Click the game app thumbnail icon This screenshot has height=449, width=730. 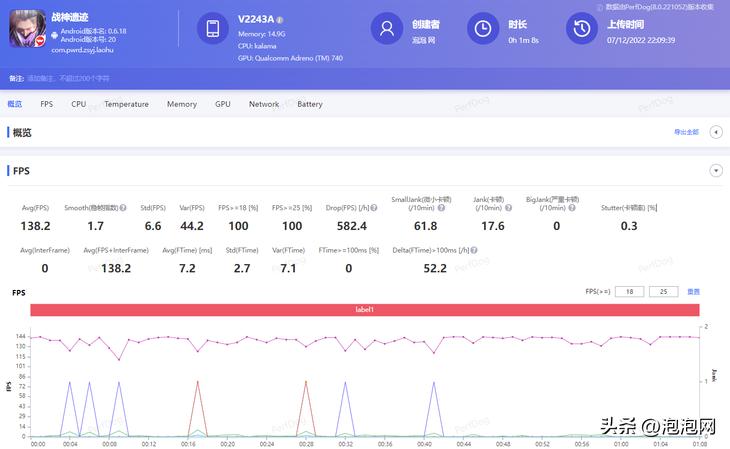pyautogui.click(x=27, y=31)
